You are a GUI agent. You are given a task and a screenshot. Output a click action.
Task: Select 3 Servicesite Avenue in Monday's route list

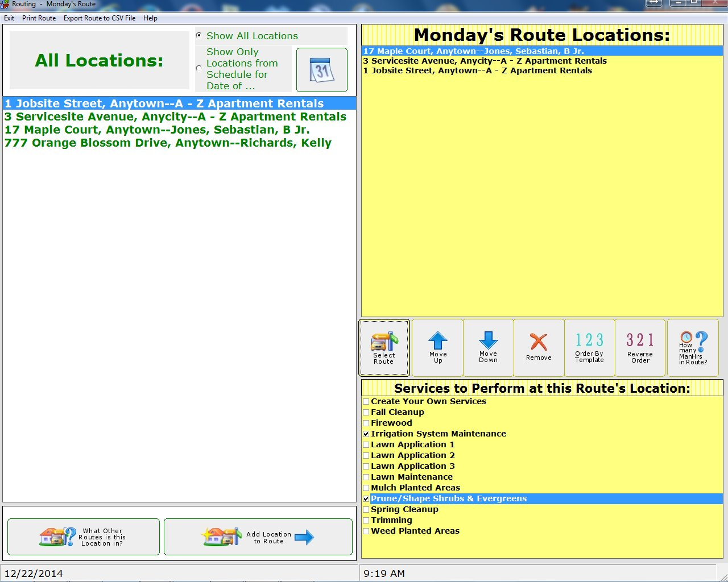pyautogui.click(x=484, y=61)
